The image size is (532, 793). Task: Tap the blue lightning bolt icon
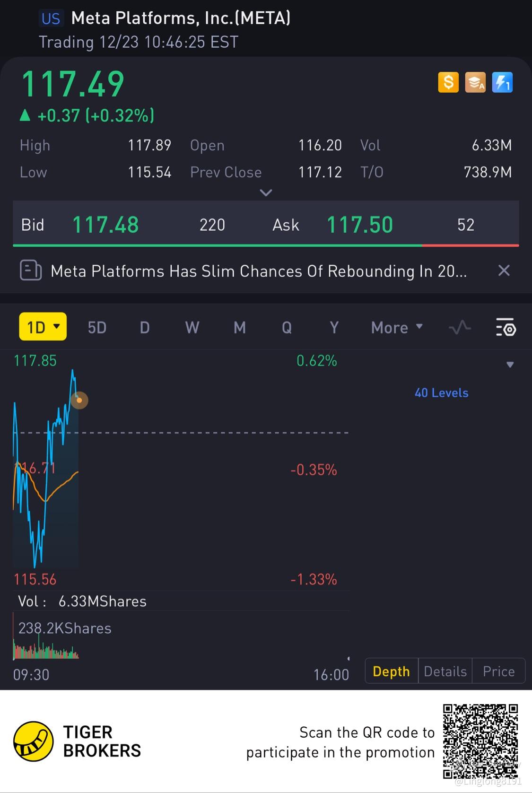(502, 82)
